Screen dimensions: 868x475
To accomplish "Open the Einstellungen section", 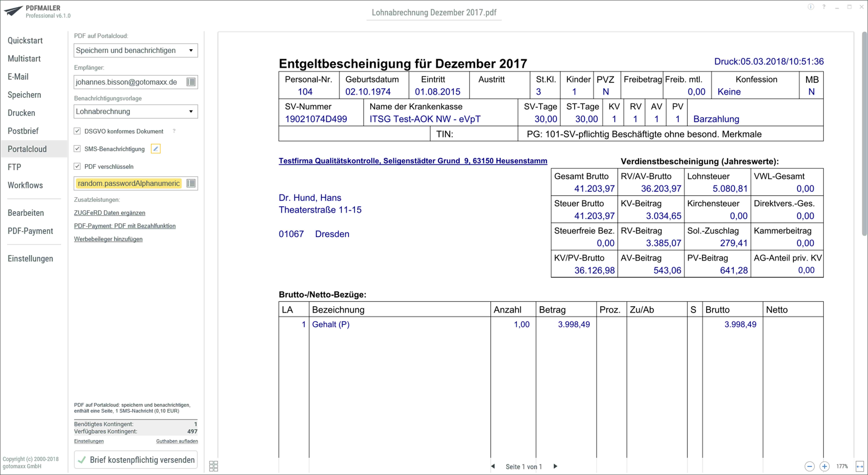I will tap(30, 259).
